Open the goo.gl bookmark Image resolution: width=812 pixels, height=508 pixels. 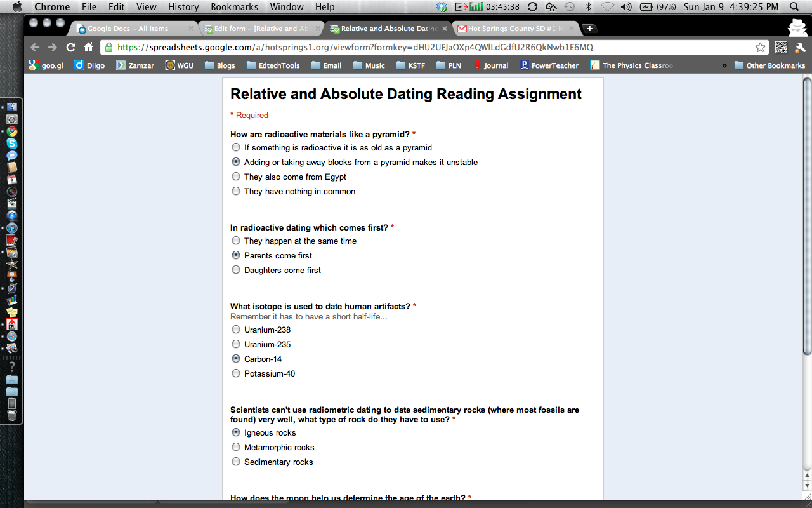(x=46, y=65)
